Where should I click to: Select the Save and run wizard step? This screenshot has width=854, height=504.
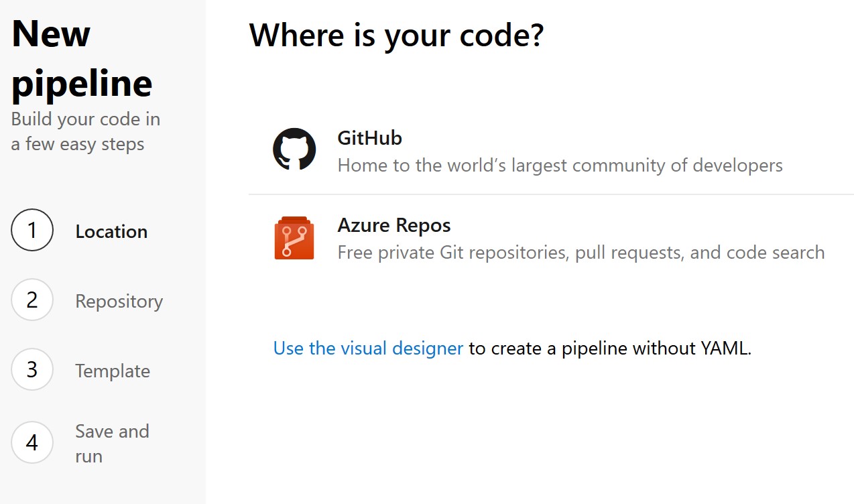111,442
